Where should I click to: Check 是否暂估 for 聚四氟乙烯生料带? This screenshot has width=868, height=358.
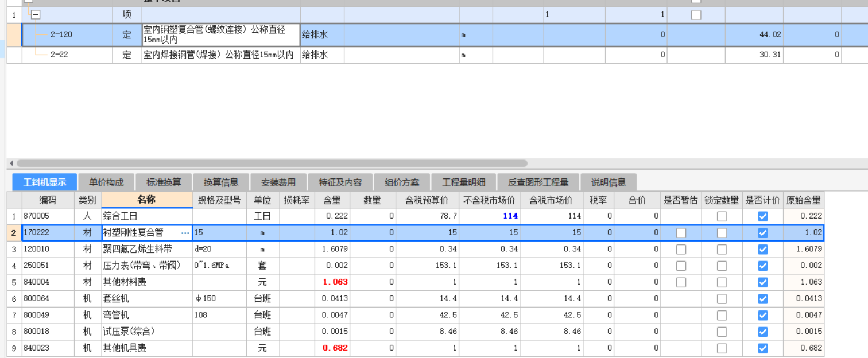click(681, 250)
